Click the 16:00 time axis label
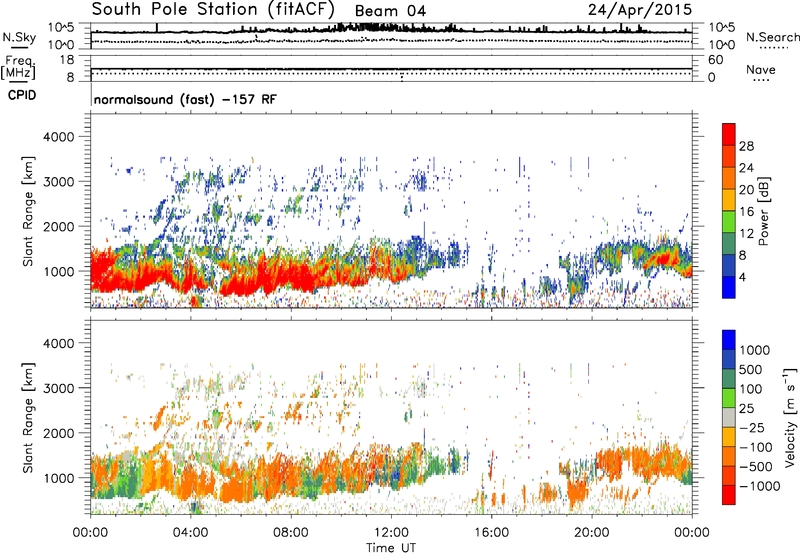 click(491, 533)
